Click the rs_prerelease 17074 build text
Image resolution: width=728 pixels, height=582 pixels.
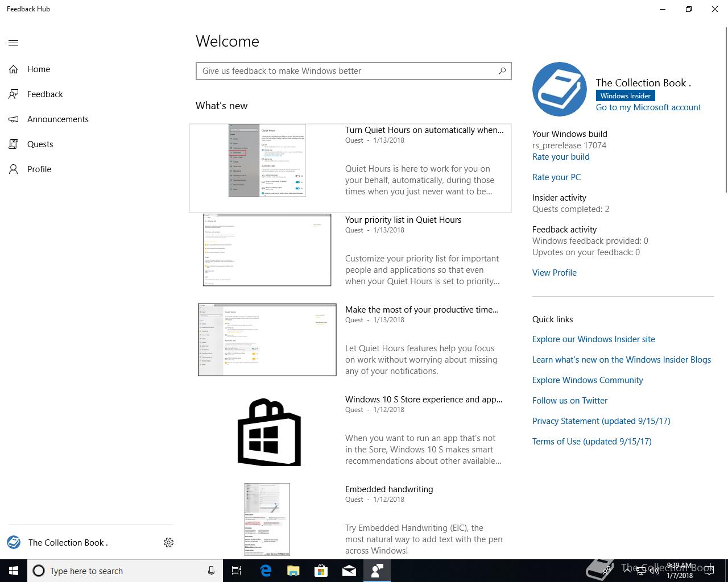click(x=569, y=145)
